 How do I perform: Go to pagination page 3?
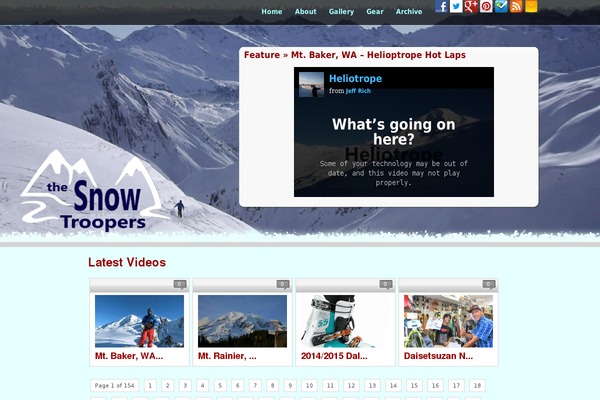[x=185, y=385]
